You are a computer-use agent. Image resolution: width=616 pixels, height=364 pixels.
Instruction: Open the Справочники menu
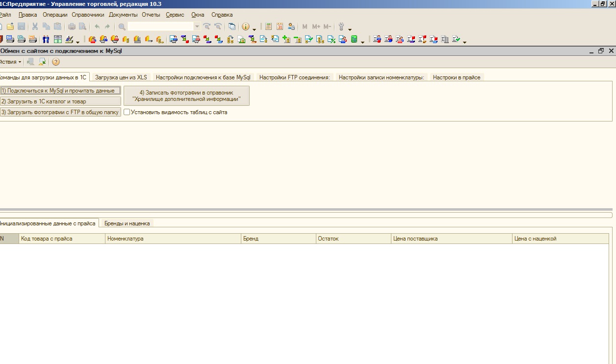coord(88,15)
